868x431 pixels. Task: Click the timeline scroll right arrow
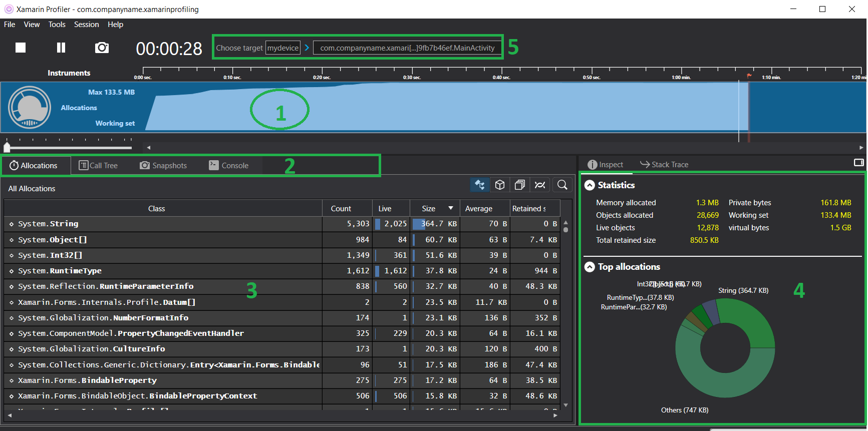pos(861,148)
